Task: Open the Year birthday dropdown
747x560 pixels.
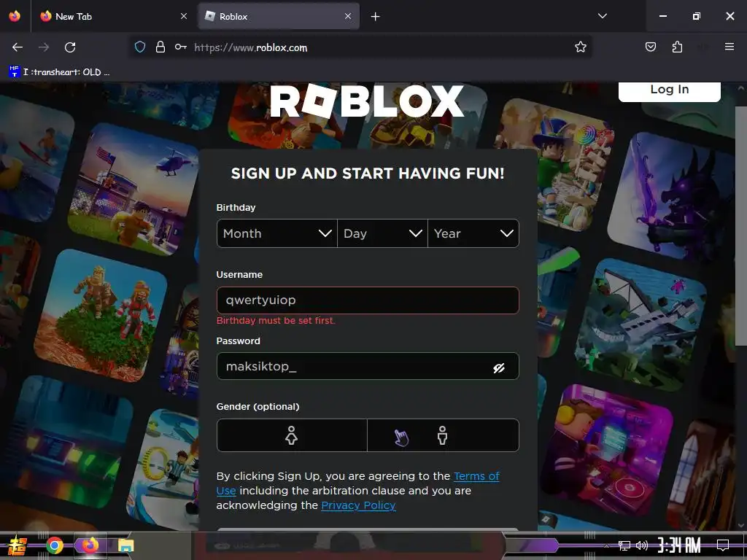Action: [473, 233]
